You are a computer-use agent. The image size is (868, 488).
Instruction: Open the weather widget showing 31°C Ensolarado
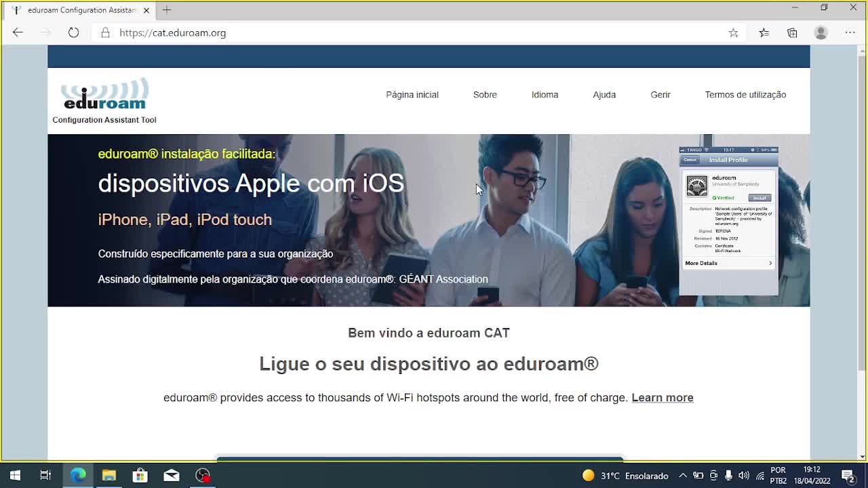[x=625, y=476]
